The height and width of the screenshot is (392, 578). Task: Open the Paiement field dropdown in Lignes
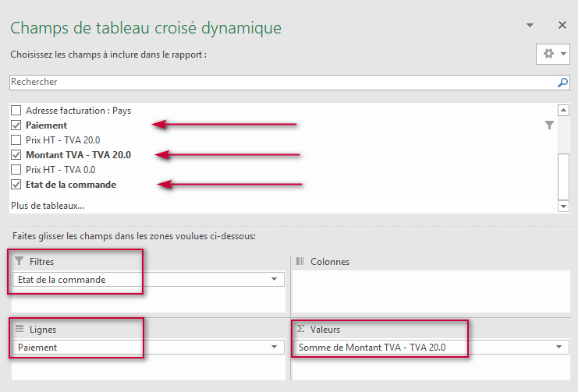click(274, 348)
